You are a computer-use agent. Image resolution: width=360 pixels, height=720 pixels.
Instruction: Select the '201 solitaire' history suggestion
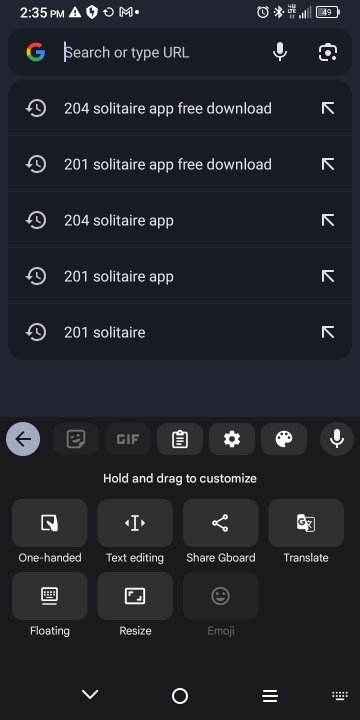180,332
